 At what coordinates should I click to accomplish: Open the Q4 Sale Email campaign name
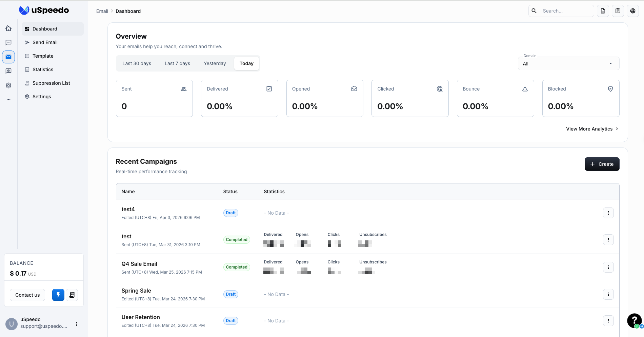click(x=139, y=264)
